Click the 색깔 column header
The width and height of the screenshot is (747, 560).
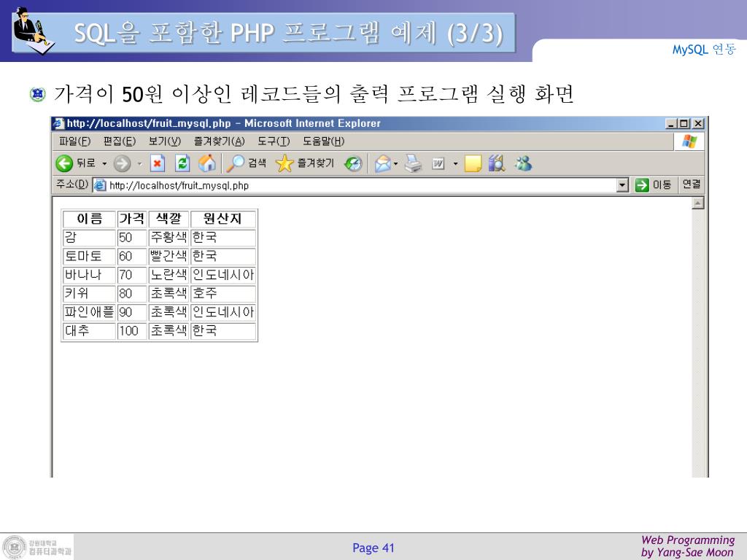point(169,219)
